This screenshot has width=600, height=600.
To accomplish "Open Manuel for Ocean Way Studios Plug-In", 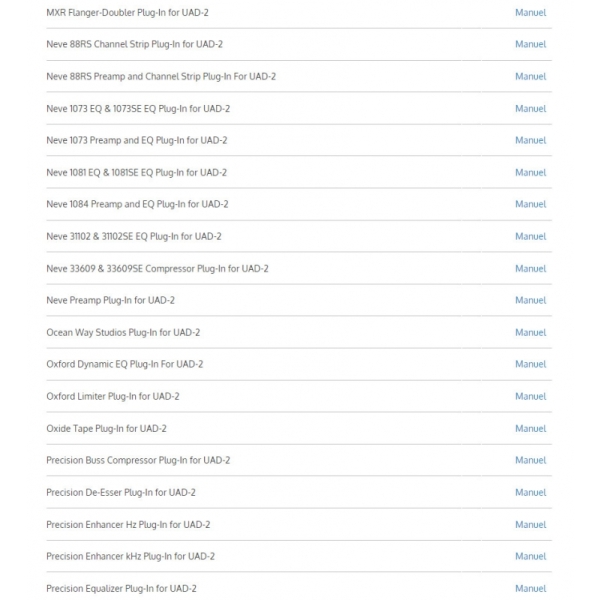I will pos(530,333).
